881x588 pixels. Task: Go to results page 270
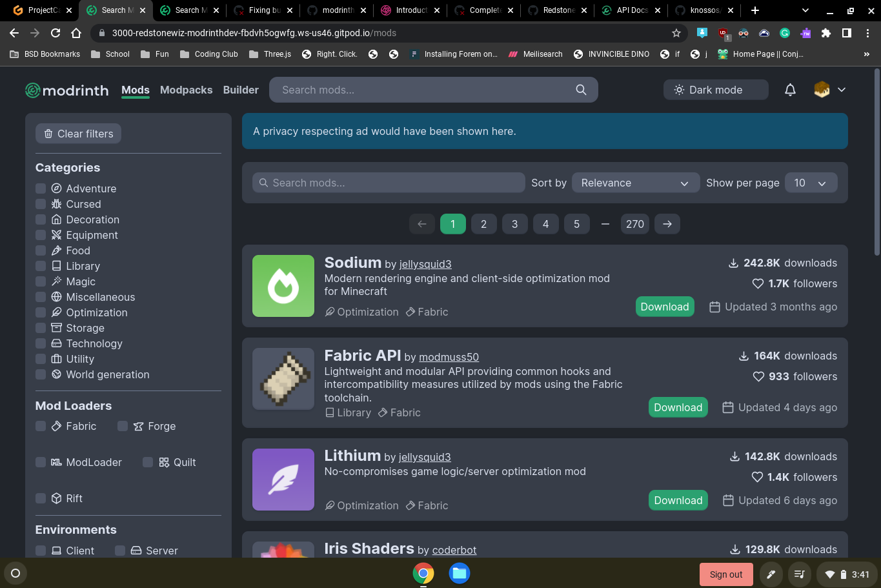pos(635,224)
